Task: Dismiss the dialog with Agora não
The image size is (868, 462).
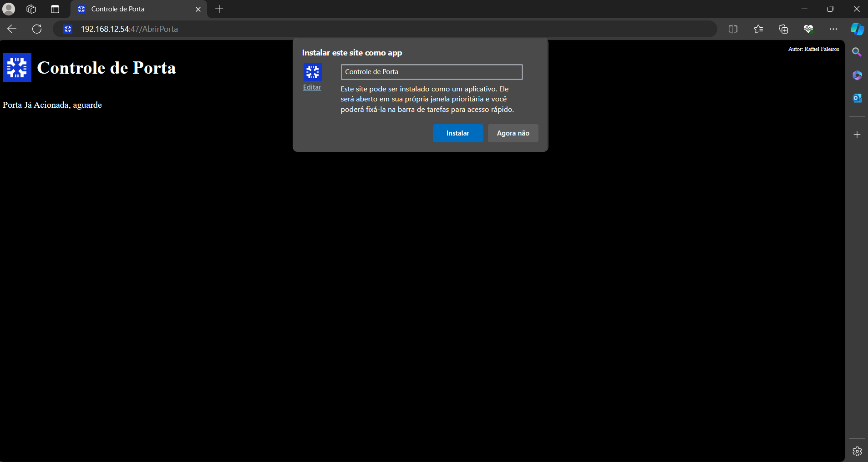Action: [513, 133]
